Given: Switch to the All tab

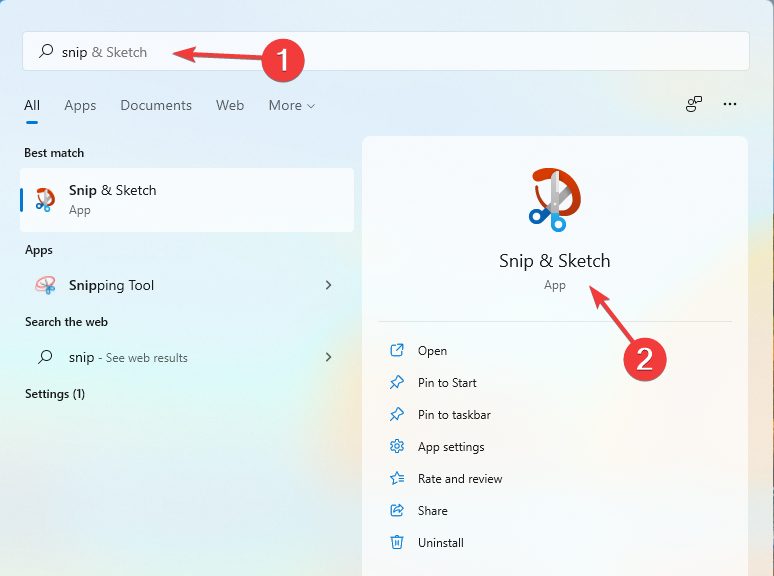Looking at the screenshot, I should tap(32, 105).
